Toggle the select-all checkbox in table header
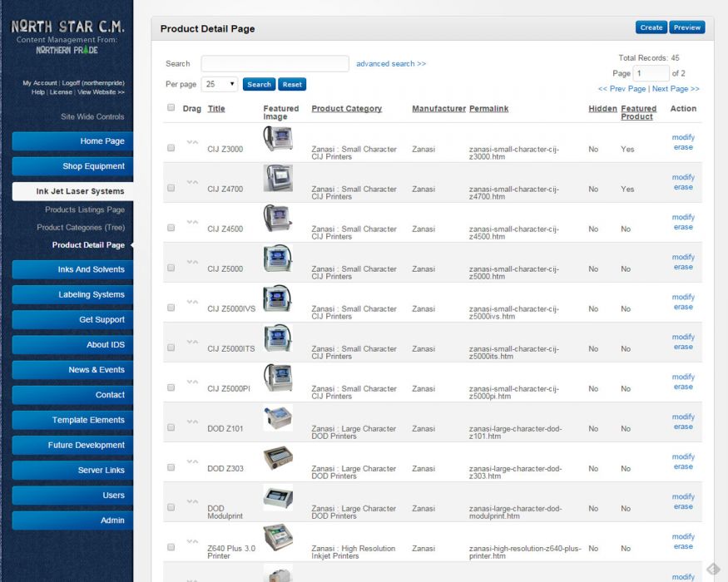Viewport: 728px width, 582px height. pos(171,108)
